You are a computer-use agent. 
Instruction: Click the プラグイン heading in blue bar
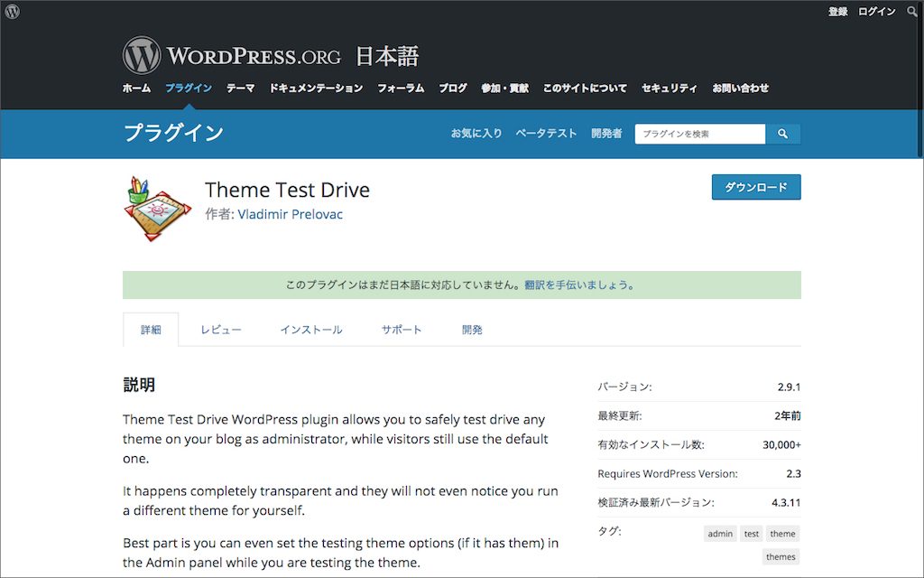point(174,133)
